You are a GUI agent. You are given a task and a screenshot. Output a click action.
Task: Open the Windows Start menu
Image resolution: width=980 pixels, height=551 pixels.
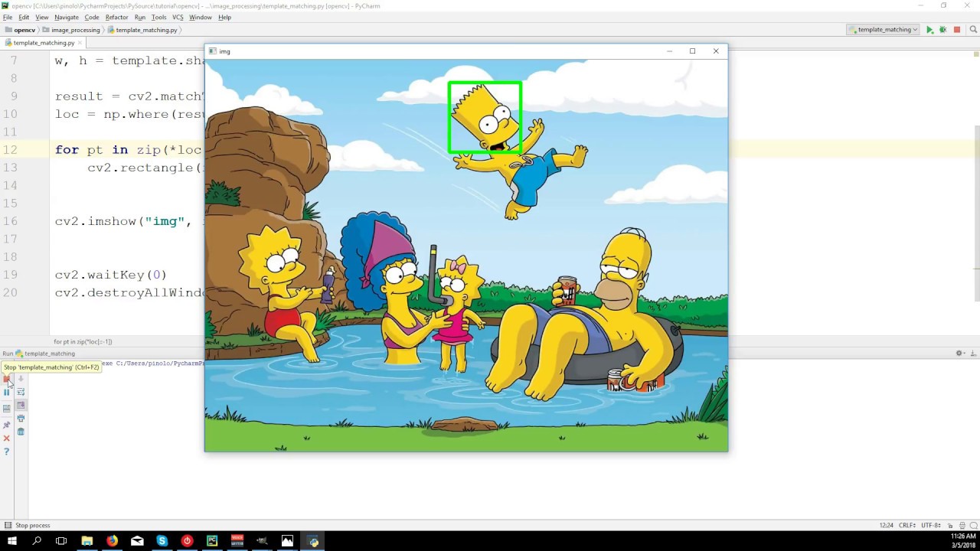12,541
